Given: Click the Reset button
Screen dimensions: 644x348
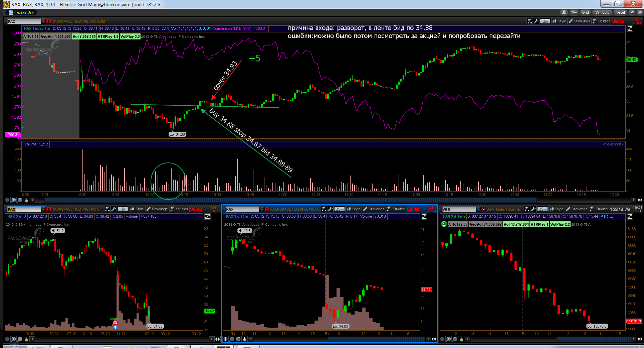Looking at the screenshot, I should pos(620,12).
